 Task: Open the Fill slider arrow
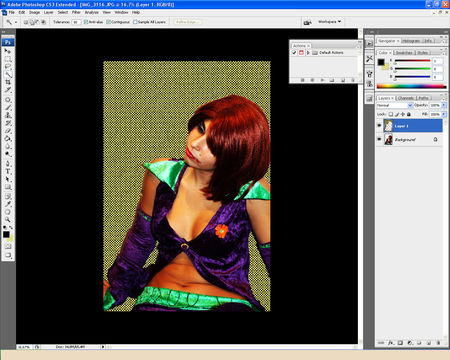[x=444, y=114]
